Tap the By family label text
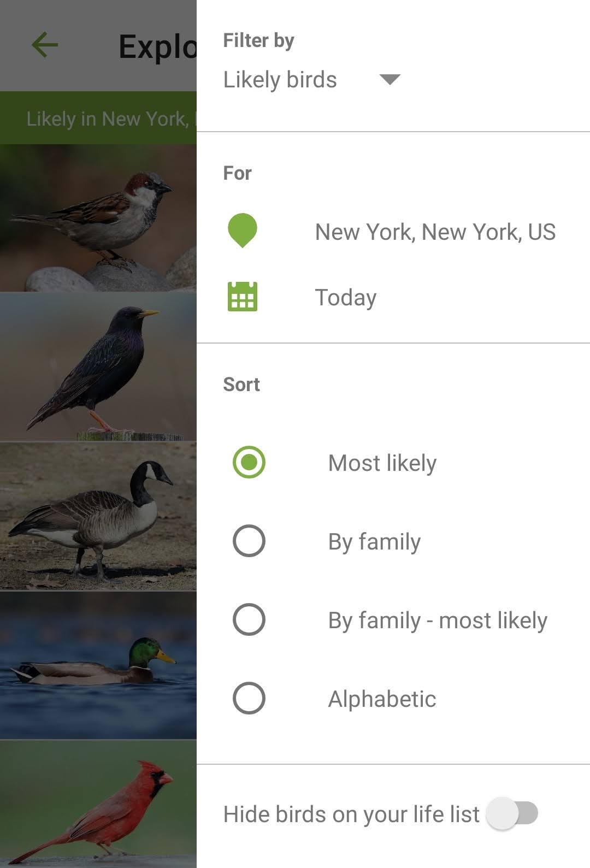590x868 pixels. pos(374,542)
